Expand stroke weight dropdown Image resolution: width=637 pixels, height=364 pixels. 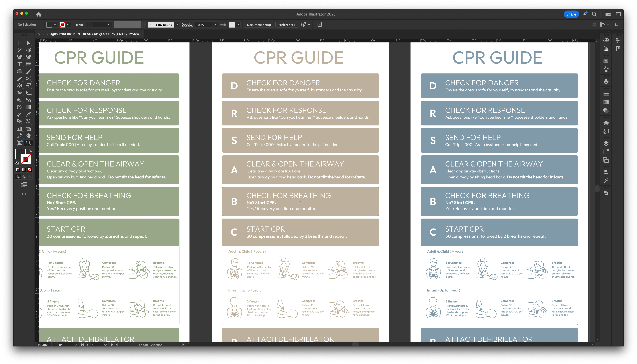pos(109,25)
